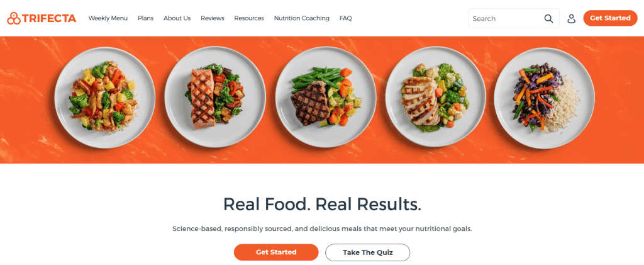Click the steak with green beans plate

[326, 98]
